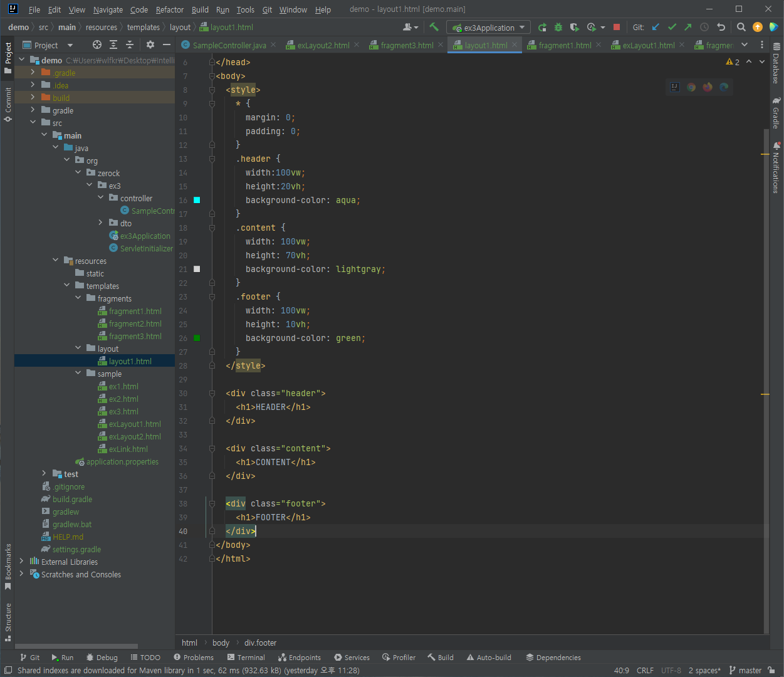This screenshot has height=677, width=784.
Task: Open the Navigate menu
Action: (108, 9)
